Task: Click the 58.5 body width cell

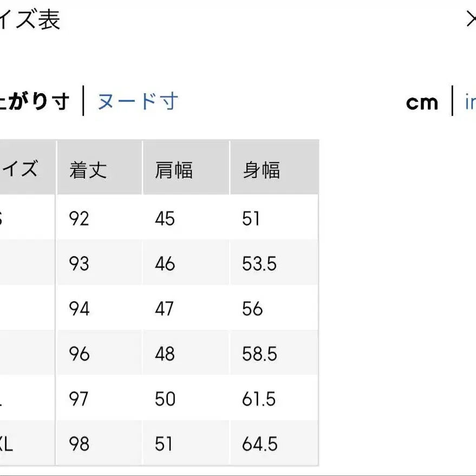Action: point(258,354)
